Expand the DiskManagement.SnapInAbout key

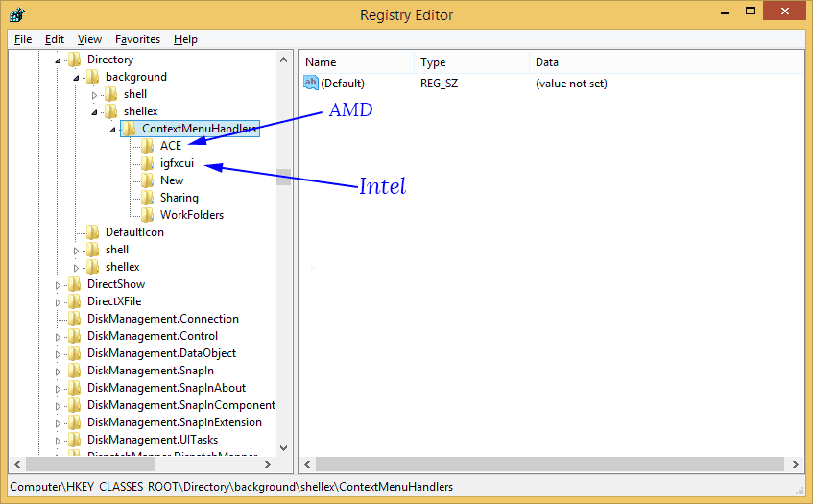[58, 389]
